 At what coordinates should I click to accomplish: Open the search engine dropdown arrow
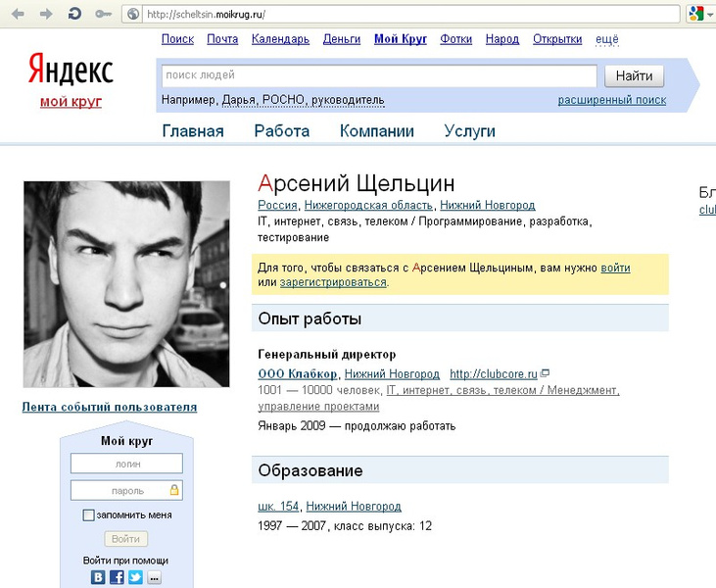coord(710,15)
